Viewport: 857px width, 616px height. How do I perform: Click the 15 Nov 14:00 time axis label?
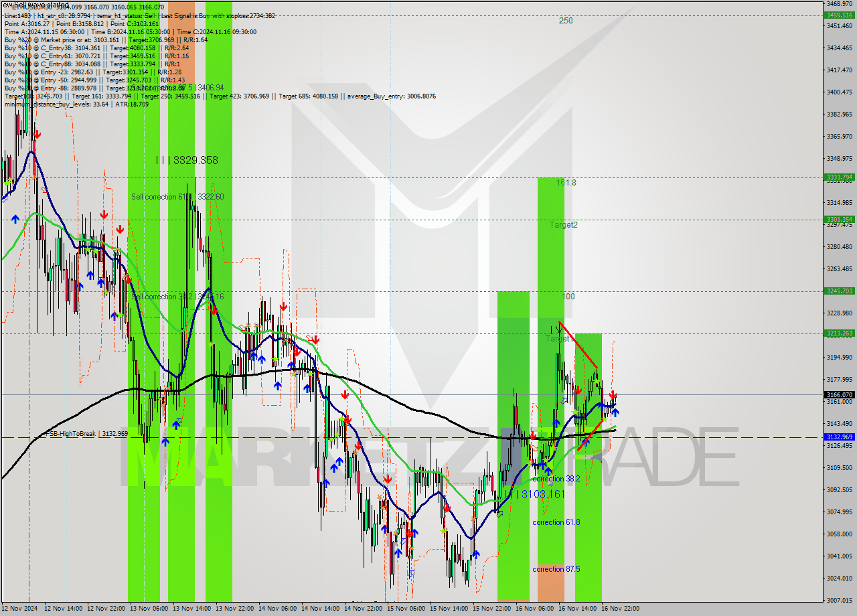click(449, 609)
